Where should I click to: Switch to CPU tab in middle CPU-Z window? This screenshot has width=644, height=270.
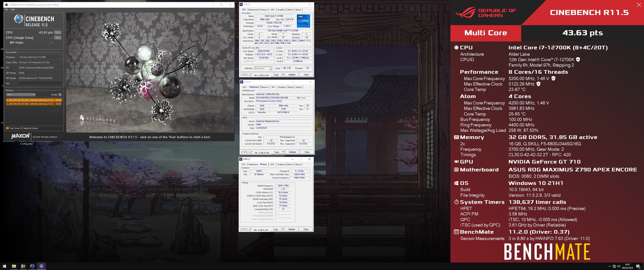(x=244, y=87)
